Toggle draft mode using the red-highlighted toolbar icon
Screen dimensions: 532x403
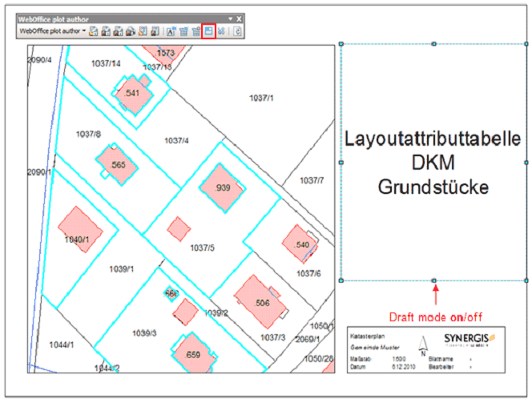click(x=208, y=31)
